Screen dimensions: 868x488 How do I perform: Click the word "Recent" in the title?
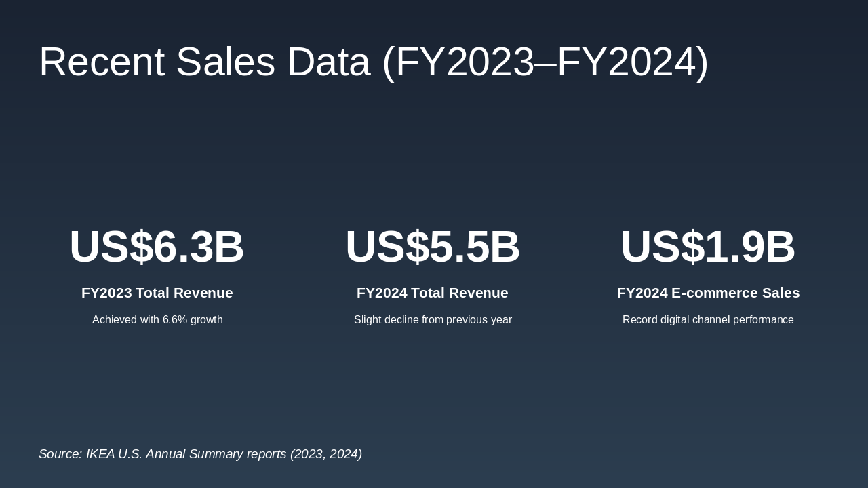[102, 62]
